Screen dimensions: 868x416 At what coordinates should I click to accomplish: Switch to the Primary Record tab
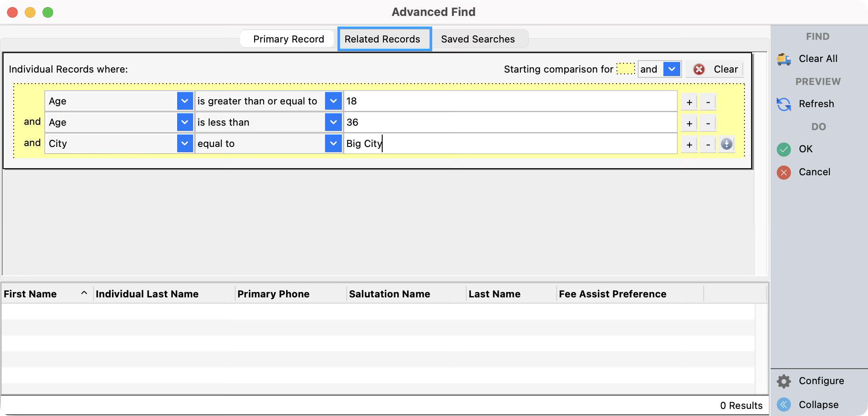click(x=288, y=39)
